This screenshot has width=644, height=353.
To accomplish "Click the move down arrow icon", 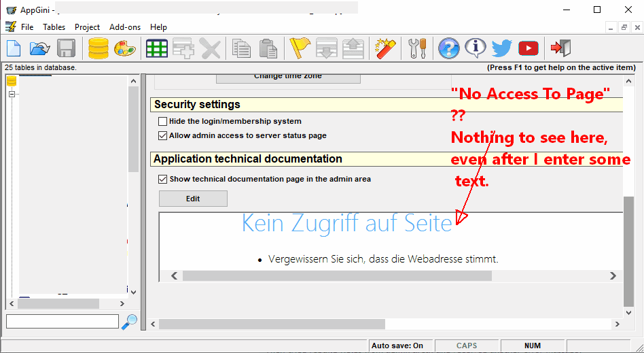I will (327, 48).
